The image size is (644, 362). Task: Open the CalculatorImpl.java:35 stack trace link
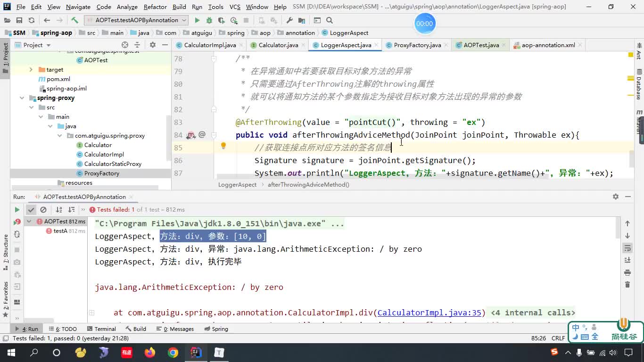429,313
